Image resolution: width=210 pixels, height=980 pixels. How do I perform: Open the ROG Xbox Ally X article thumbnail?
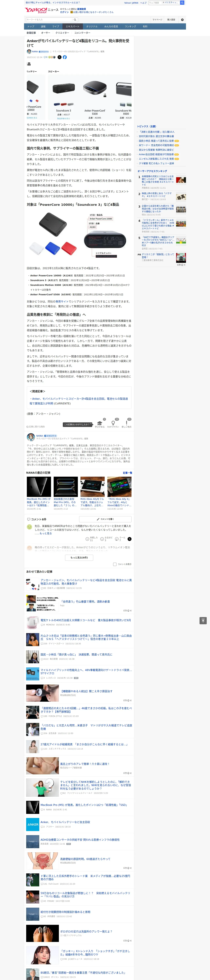(119, 487)
